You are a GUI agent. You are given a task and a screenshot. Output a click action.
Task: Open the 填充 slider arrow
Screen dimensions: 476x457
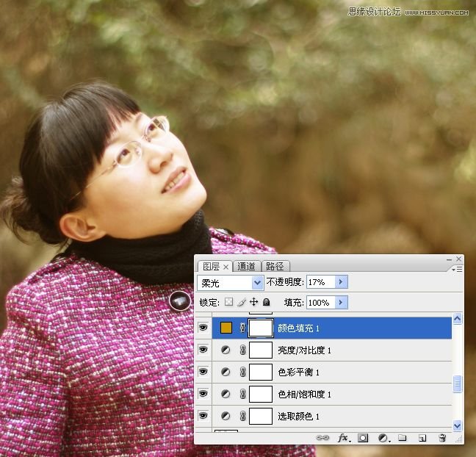[x=342, y=303]
